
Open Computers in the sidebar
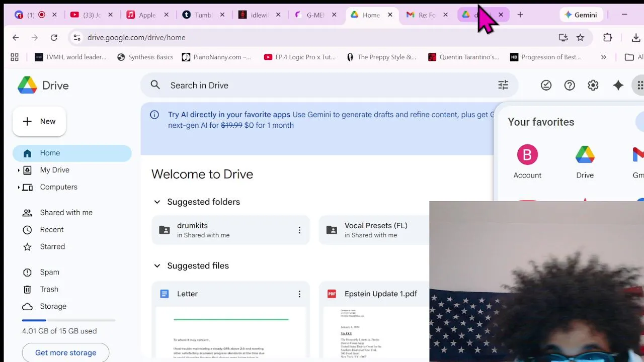(59, 187)
